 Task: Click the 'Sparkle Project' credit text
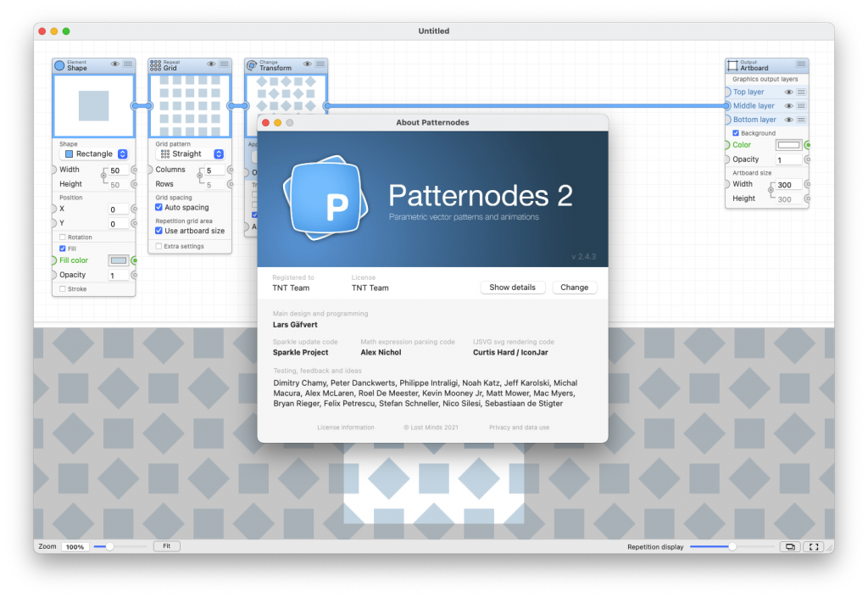pyautogui.click(x=301, y=352)
